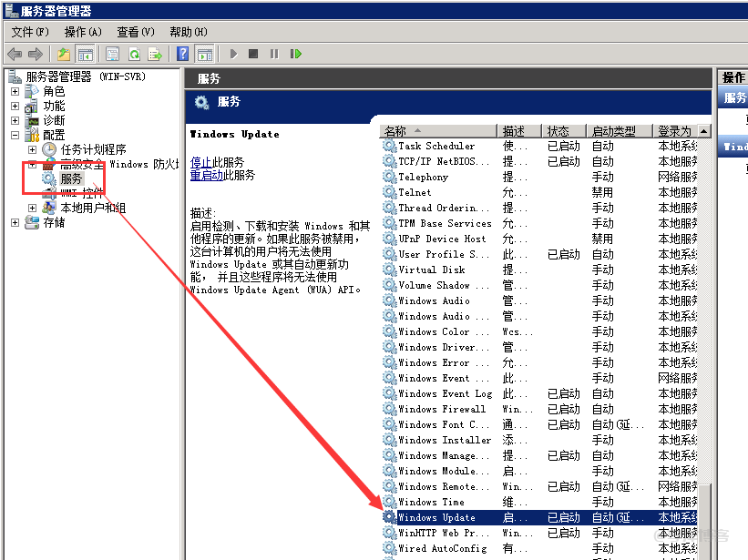Toggle the action pane visibility
The height and width of the screenshot is (560, 748).
(x=207, y=53)
